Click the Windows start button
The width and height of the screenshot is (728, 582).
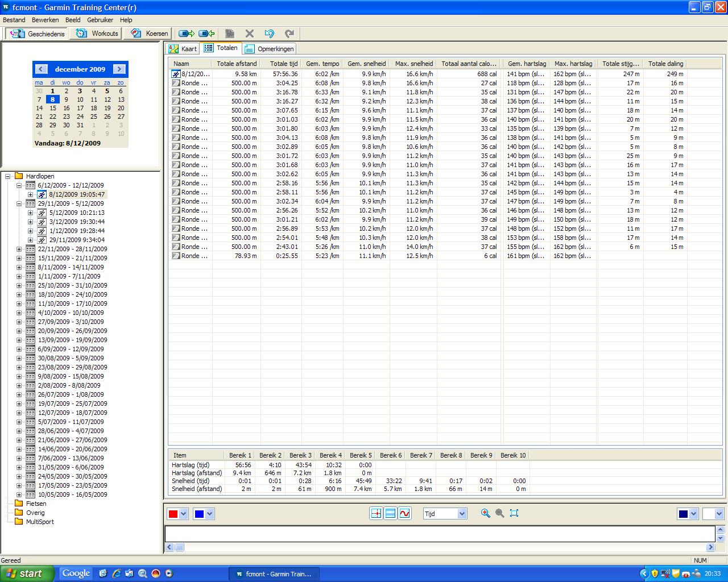pos(27,573)
